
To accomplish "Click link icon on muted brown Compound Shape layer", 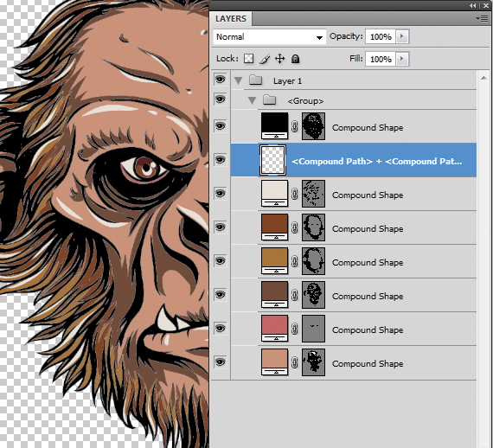I will [295, 295].
